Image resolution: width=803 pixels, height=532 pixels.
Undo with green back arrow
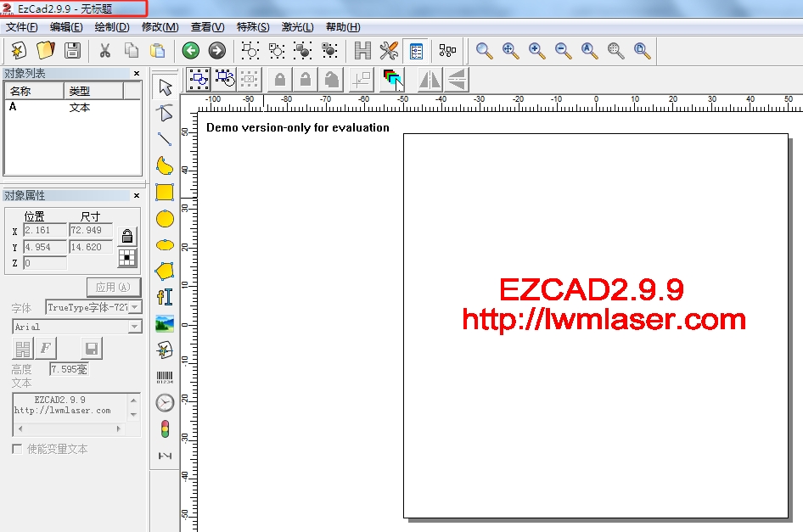point(190,50)
